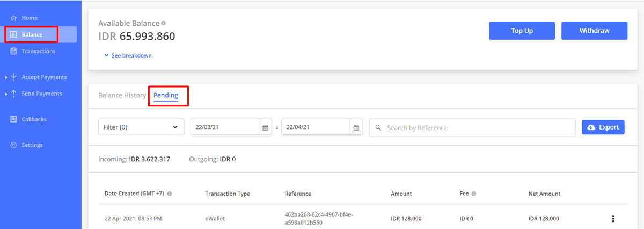Viewport: 644px width, 229px height.
Task: Open three-dot menu for eWallet transaction
Action: pyautogui.click(x=613, y=219)
